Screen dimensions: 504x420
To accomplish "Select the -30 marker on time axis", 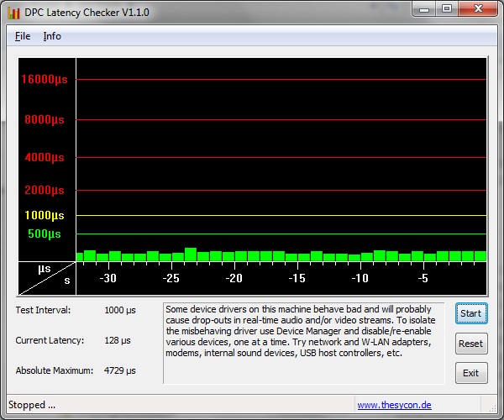I will pos(108,278).
